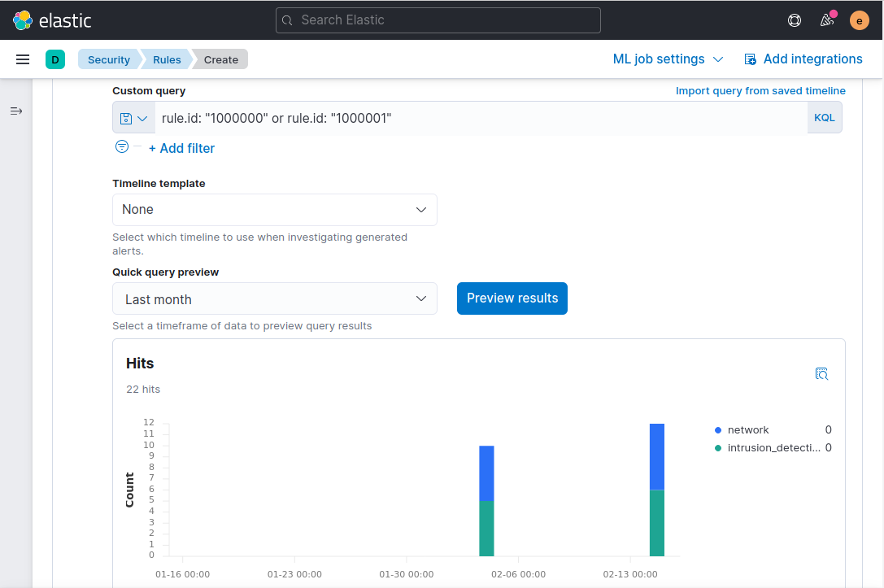Click the Elastic logo
Viewport: 884px width, 588px height.
tap(52, 20)
